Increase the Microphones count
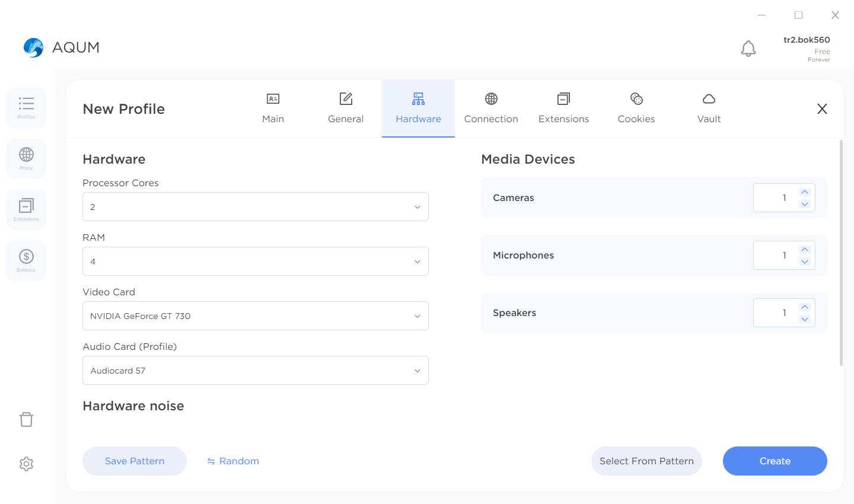This screenshot has width=854, height=504. pyautogui.click(x=804, y=250)
